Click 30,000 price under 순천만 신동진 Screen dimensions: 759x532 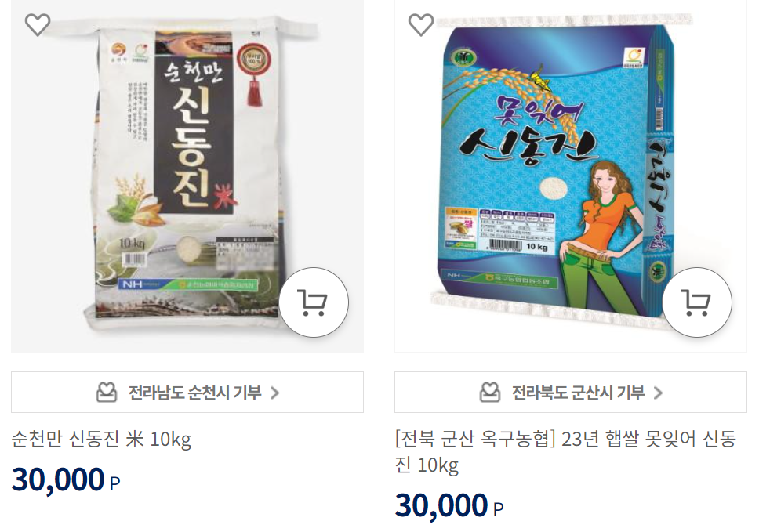tap(58, 480)
